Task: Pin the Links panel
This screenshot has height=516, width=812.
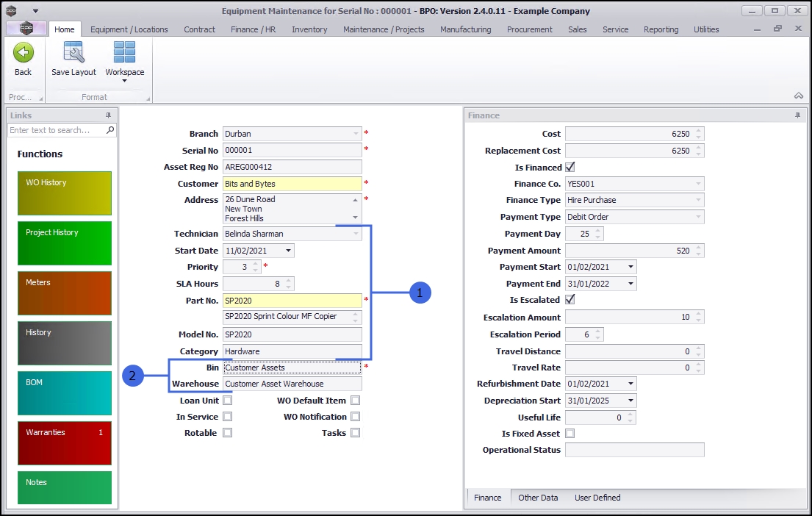Action: 109,115
